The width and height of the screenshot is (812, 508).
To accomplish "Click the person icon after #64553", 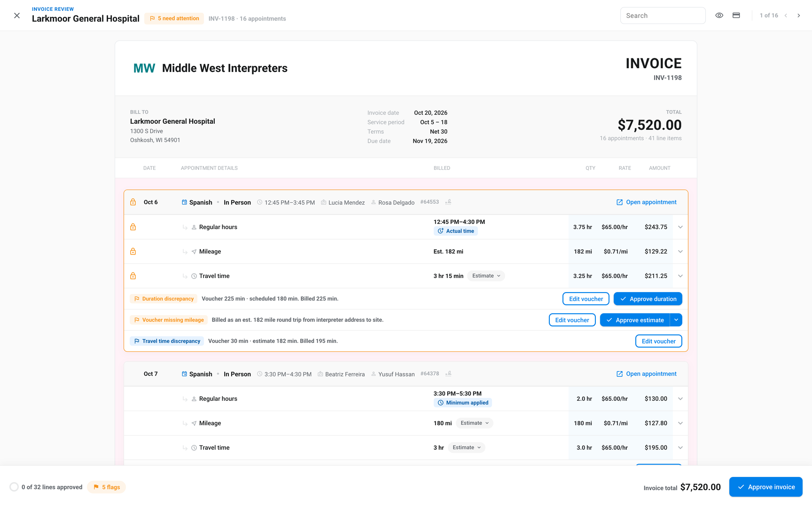I will (x=448, y=202).
